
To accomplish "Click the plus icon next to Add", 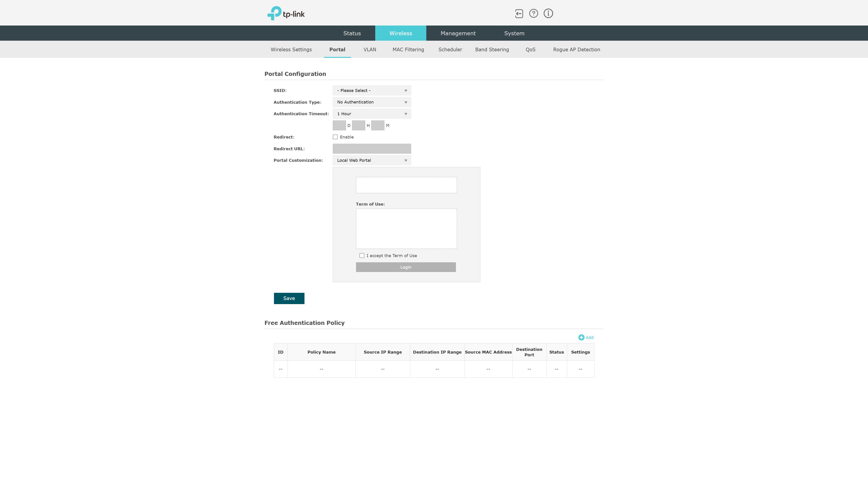I will point(581,338).
